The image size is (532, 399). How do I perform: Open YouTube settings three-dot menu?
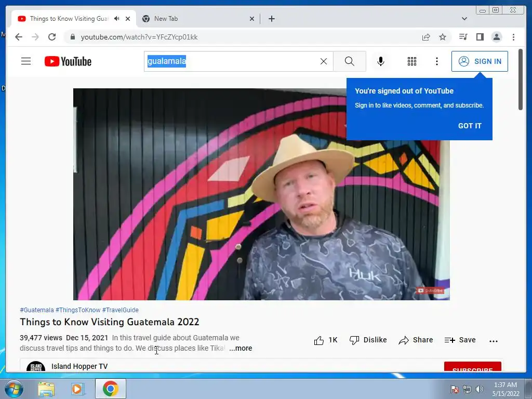(x=437, y=61)
